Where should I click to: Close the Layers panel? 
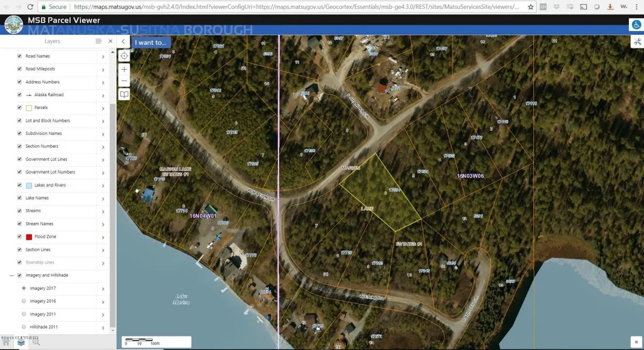coord(110,41)
